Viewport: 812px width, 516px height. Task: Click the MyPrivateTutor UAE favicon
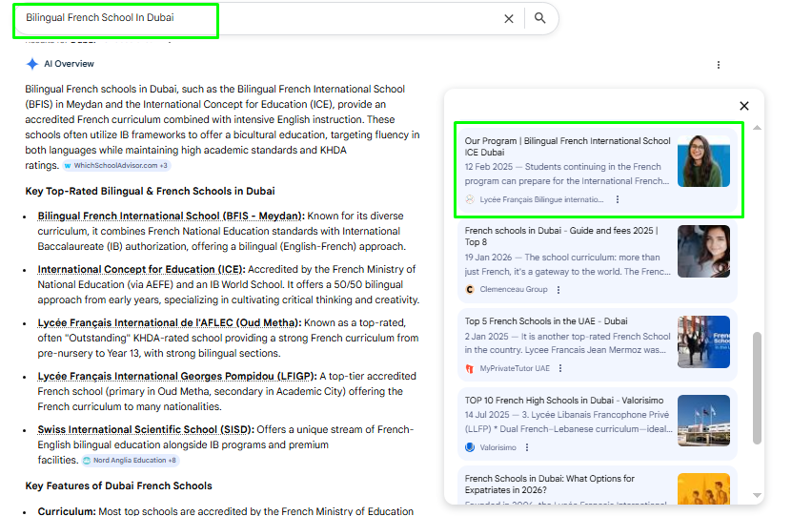[470, 368]
